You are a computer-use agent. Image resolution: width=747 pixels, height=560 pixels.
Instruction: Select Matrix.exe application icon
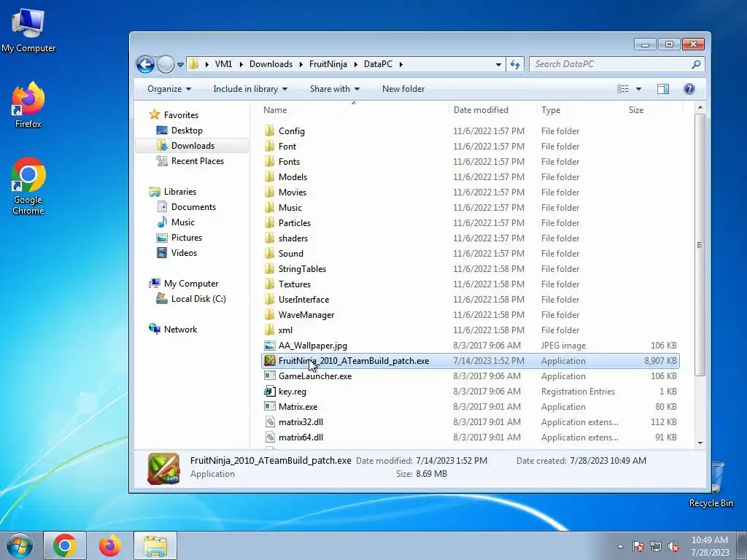point(270,407)
